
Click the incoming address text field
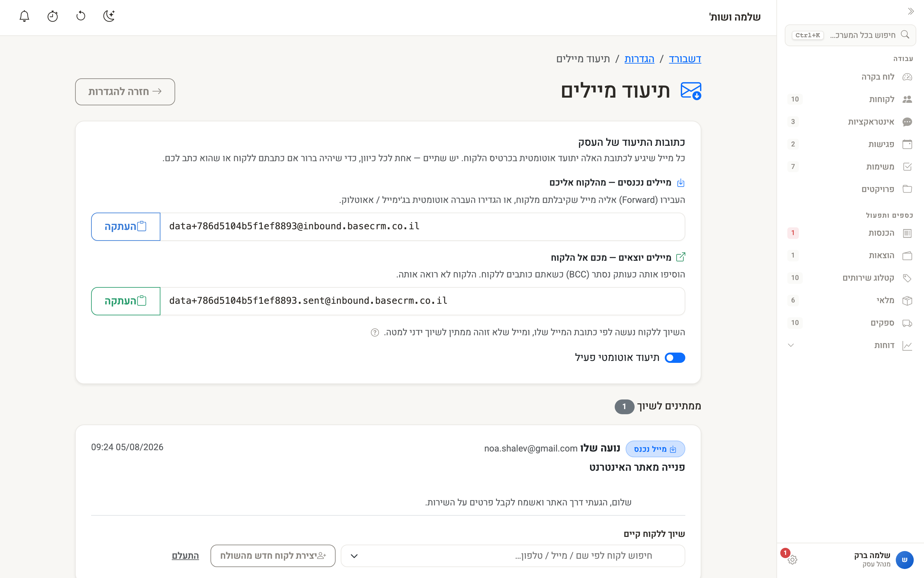[x=422, y=227]
